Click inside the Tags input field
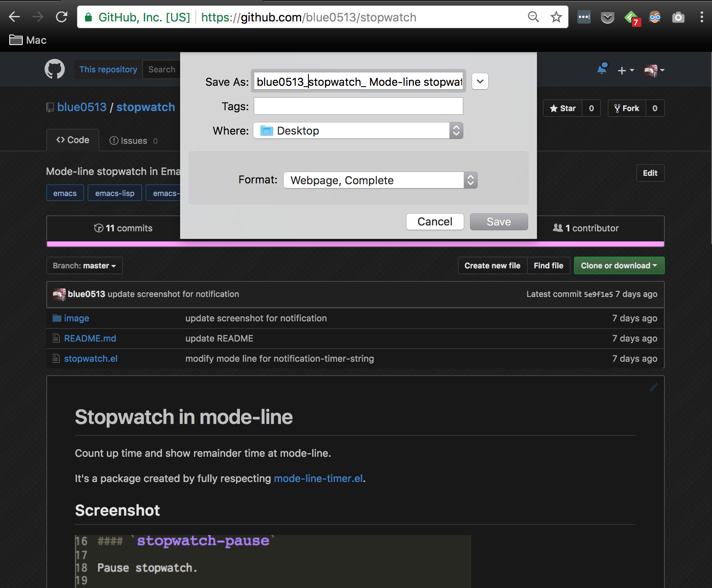712x588 pixels. point(358,106)
